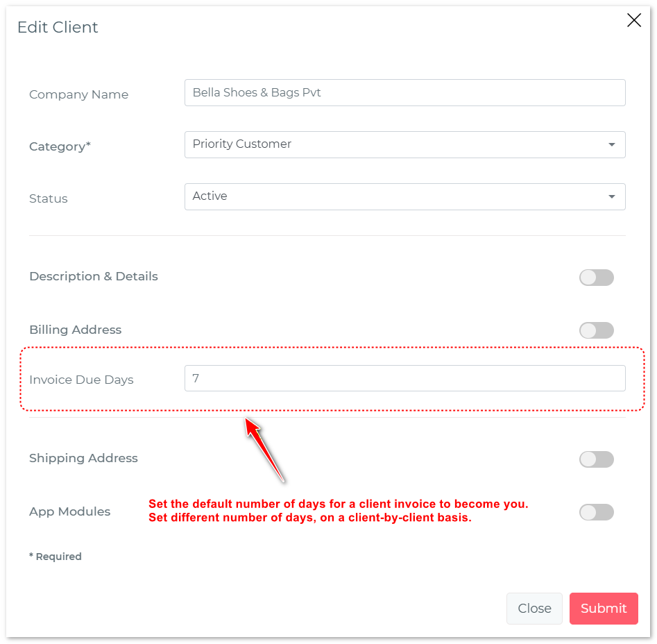Viewport: 657px width, 644px height.
Task: Expand the Status dropdown
Action: (x=404, y=196)
